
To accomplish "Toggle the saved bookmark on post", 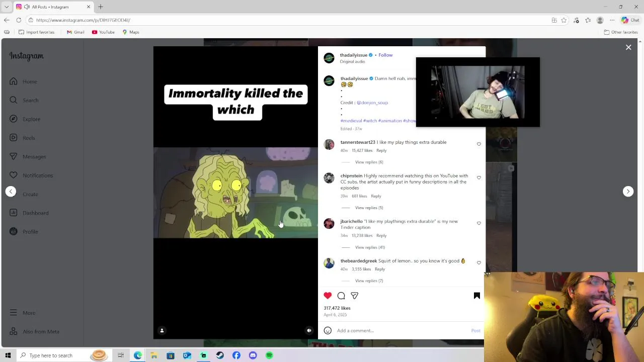I will (x=477, y=296).
